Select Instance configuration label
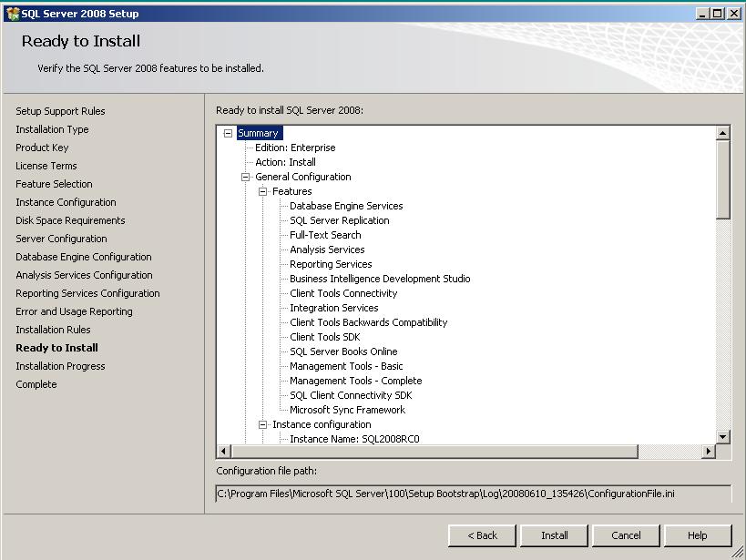 tap(322, 425)
